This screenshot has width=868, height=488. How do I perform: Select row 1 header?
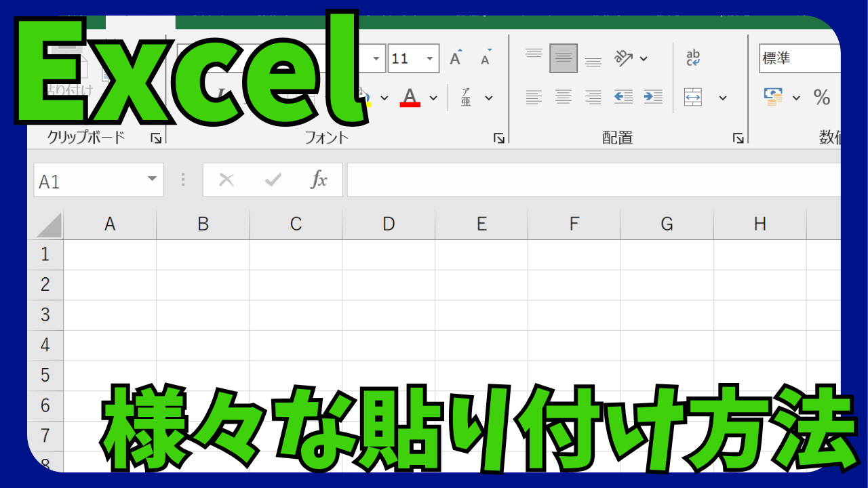pyautogui.click(x=45, y=255)
